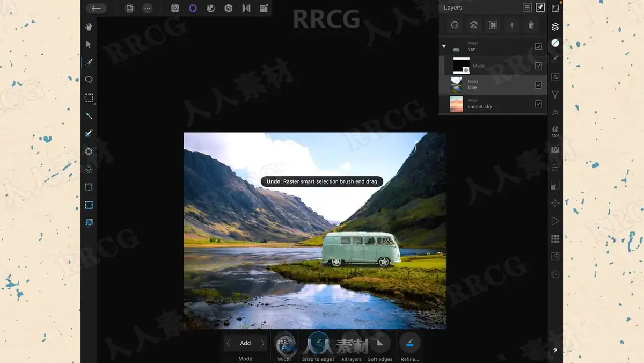Screen dimensions: 644x363
Task: Open the Colour studio circle icon
Action: click(555, 42)
